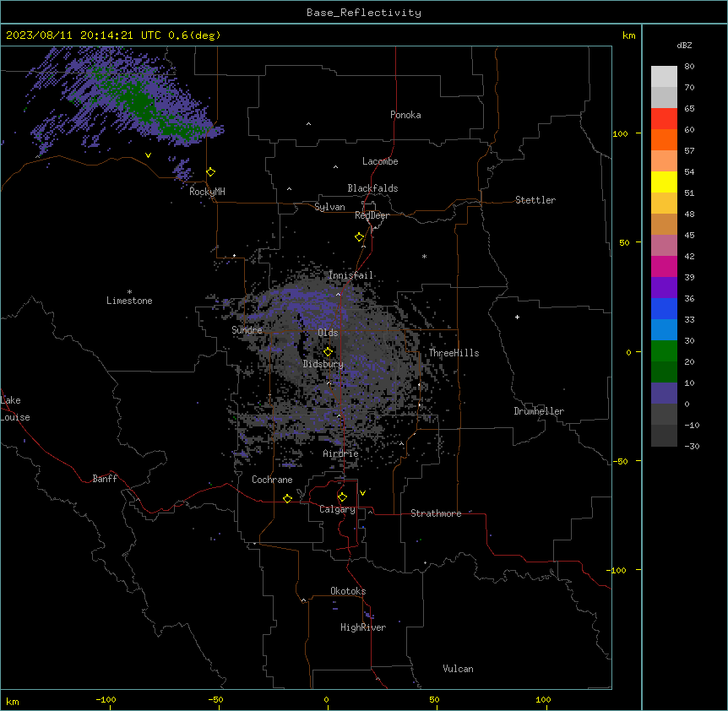Click the right axis 100 km tick label
The height and width of the screenshot is (711, 728).
click(620, 133)
